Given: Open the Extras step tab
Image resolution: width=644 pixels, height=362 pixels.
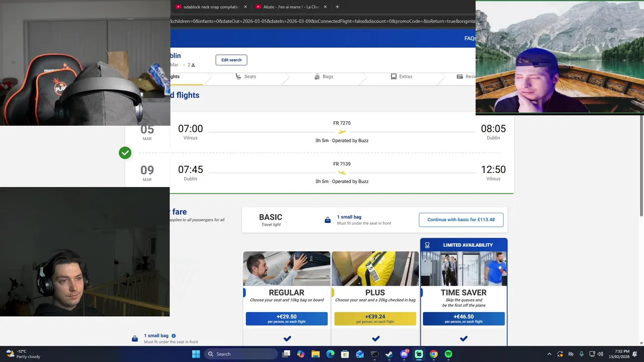Looking at the screenshot, I should (401, 76).
